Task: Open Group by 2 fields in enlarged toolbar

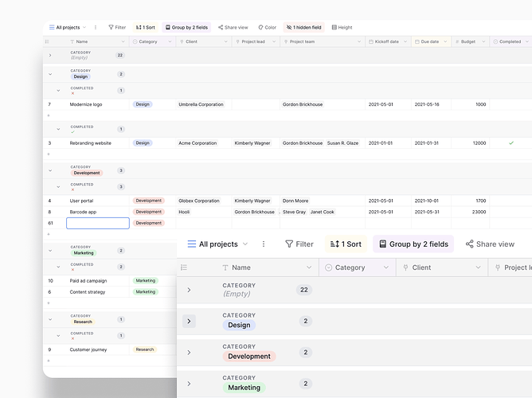Action: tap(413, 244)
